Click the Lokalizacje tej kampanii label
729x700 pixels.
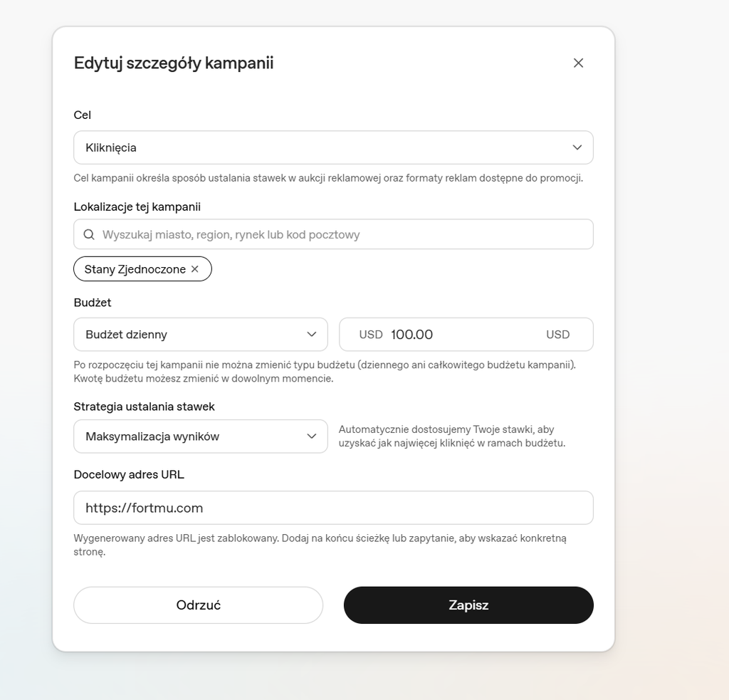(137, 207)
